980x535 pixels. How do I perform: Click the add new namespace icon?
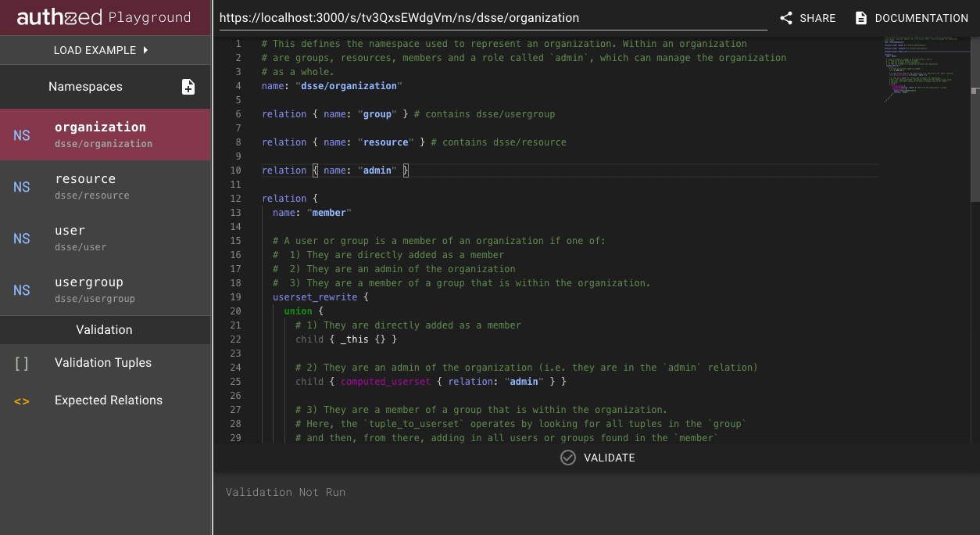pyautogui.click(x=188, y=87)
